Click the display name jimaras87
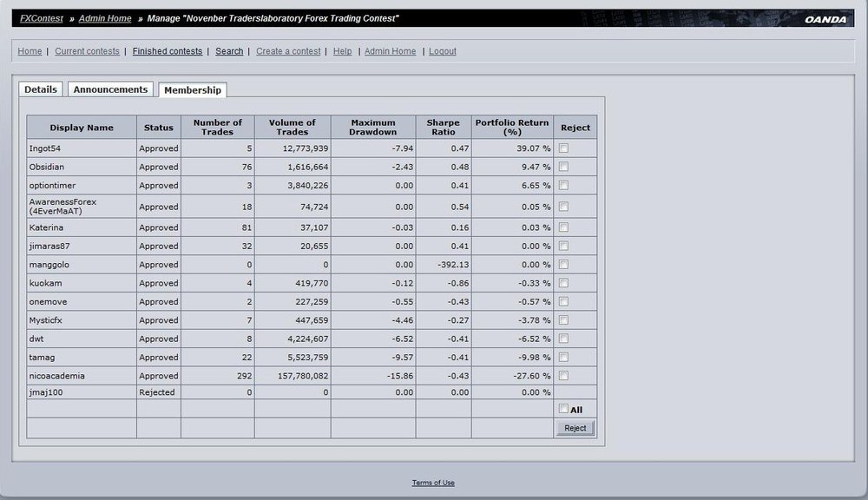Image resolution: width=868 pixels, height=500 pixels. pyautogui.click(x=49, y=246)
